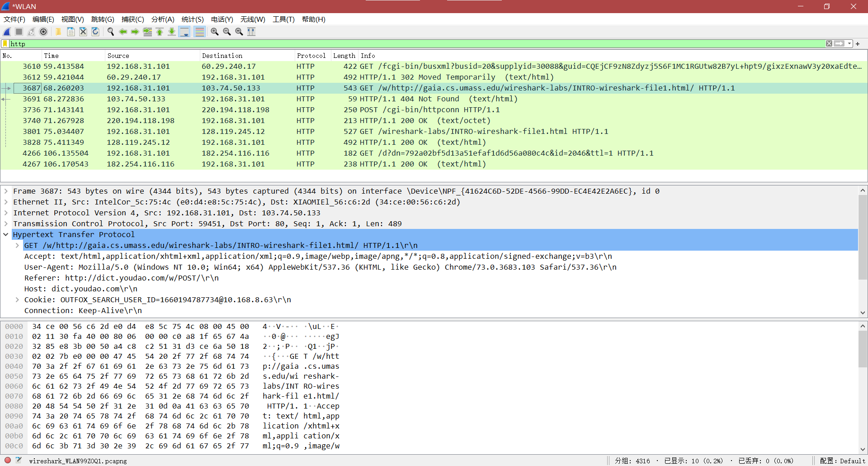Image resolution: width=868 pixels, height=466 pixels.
Task: Restart the current capture
Action: click(31, 32)
